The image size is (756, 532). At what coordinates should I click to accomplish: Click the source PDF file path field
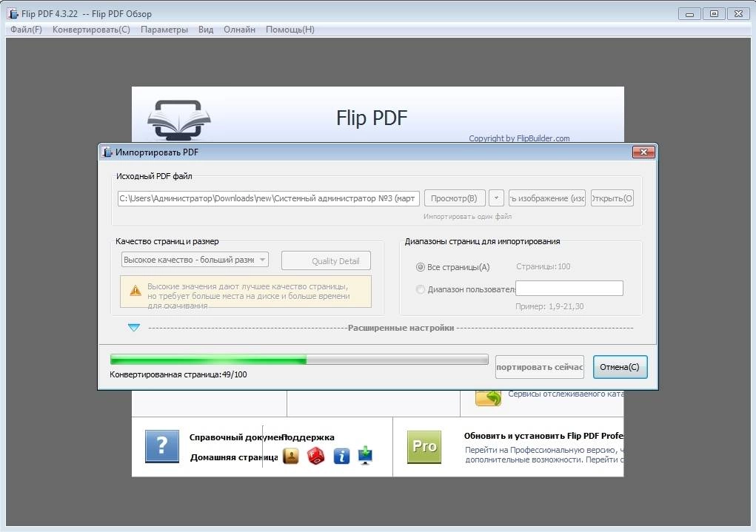click(x=269, y=198)
